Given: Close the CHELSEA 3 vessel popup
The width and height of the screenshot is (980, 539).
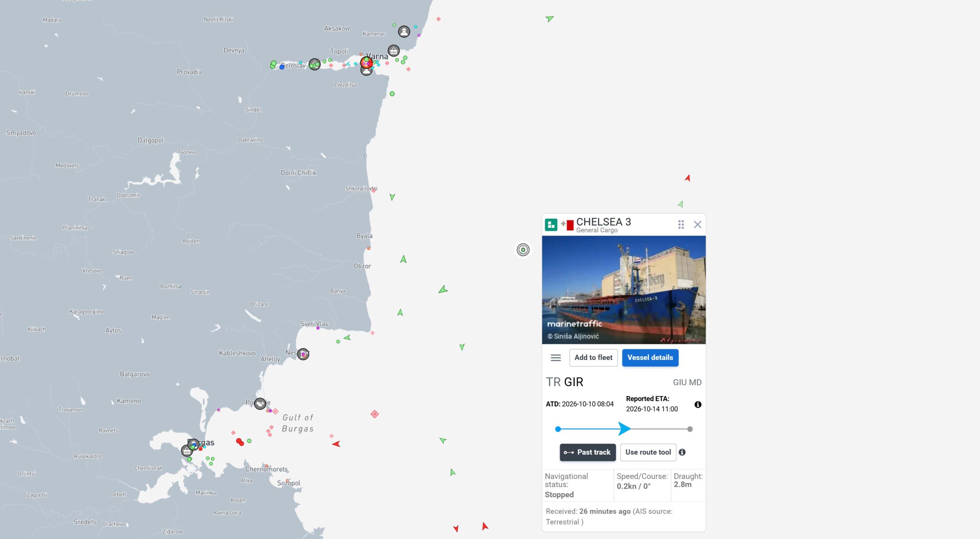Looking at the screenshot, I should [x=697, y=225].
